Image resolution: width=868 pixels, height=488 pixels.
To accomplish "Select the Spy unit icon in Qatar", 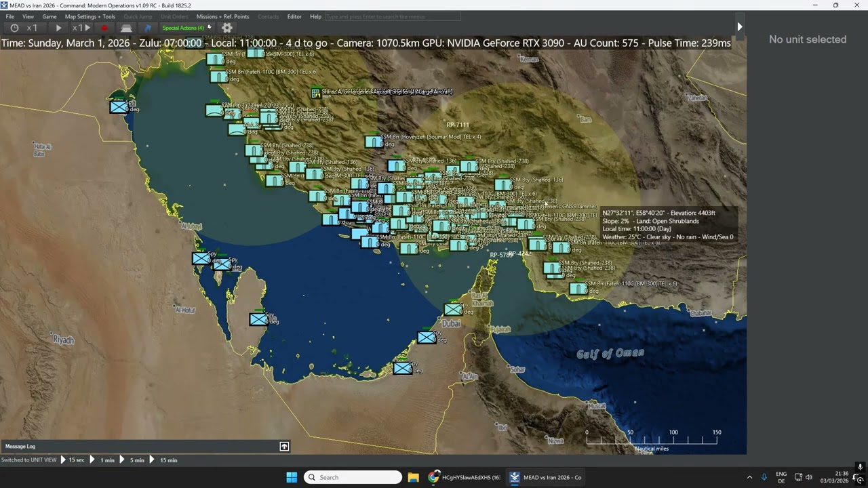I will tap(258, 319).
